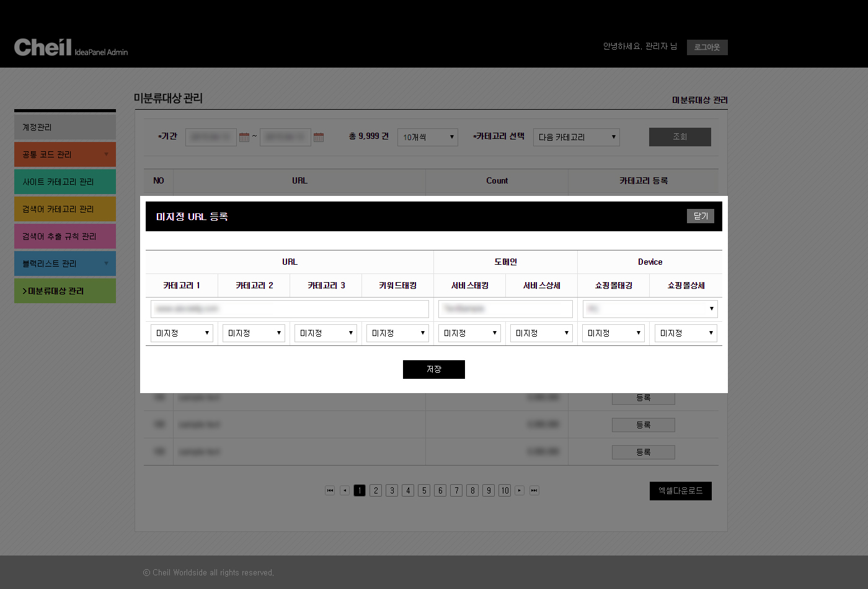Open the start date calendar picker icon
Viewport: 868px width, 589px height.
244,137
